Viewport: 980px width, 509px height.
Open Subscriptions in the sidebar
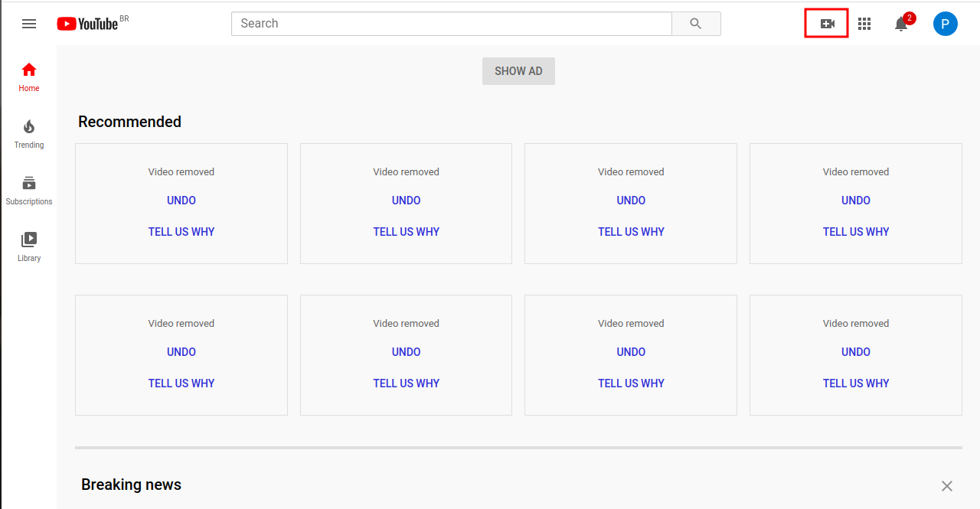[29, 191]
